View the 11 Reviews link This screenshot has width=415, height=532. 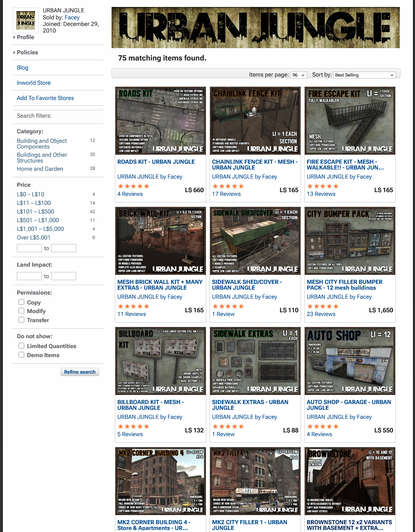coord(132,314)
